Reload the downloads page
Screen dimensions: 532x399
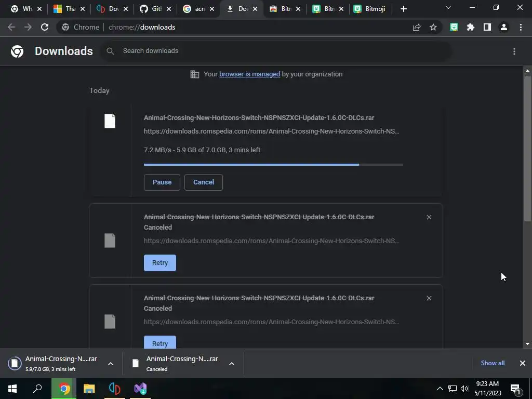click(45, 27)
